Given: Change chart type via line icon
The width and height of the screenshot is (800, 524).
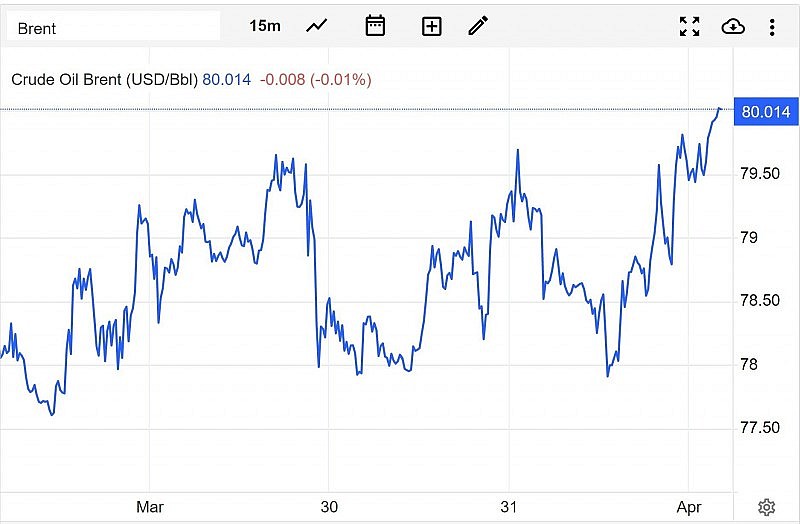Looking at the screenshot, I should [317, 26].
